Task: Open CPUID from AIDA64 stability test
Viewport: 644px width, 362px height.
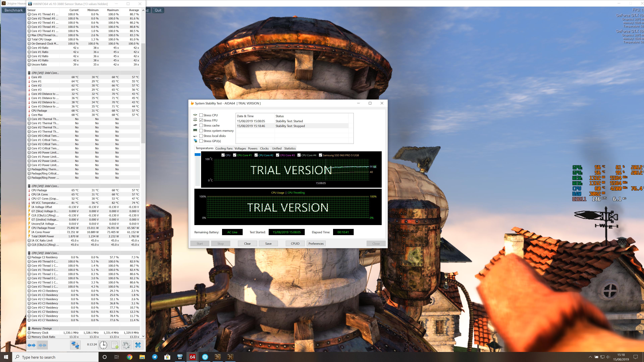Action: pos(295,244)
